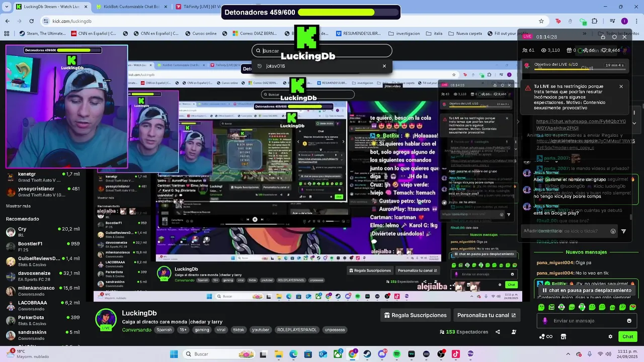This screenshot has width=644, height=362.
Task: Open Spotify from the taskbar
Action: pos(396,354)
